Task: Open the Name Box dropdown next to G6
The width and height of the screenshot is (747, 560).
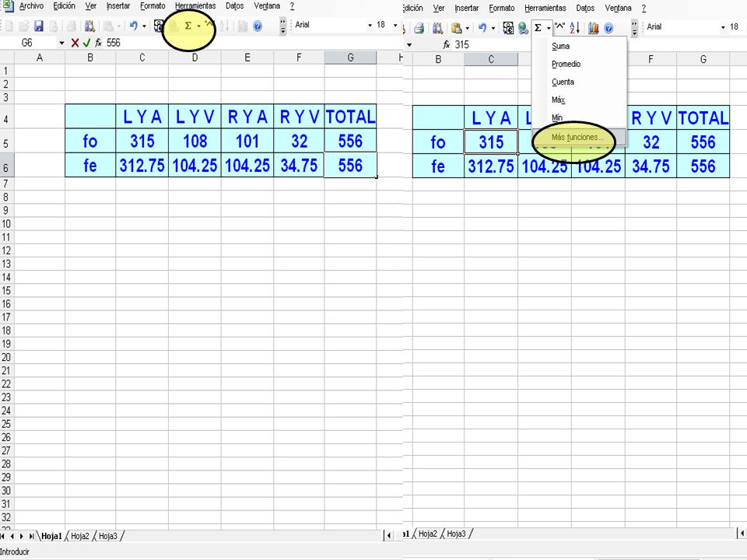Action: point(61,43)
